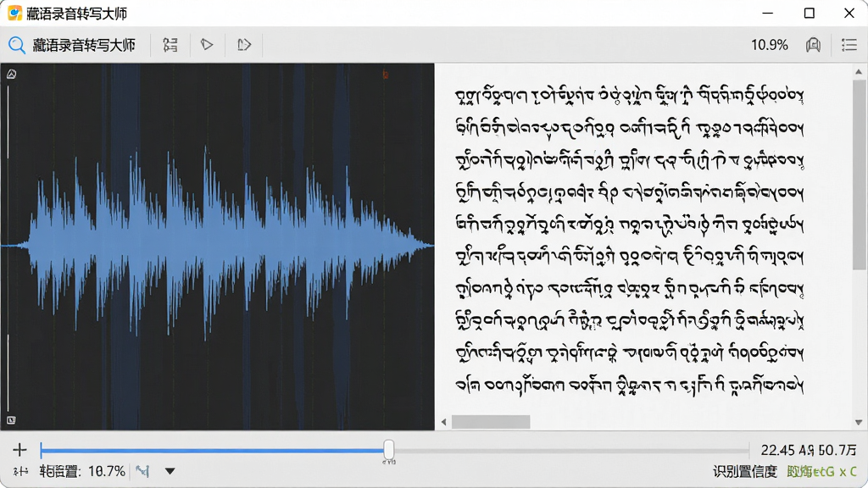Viewport: 868px width, 488px height.
Task: Start playback with the play triangle icon
Action: (207, 44)
